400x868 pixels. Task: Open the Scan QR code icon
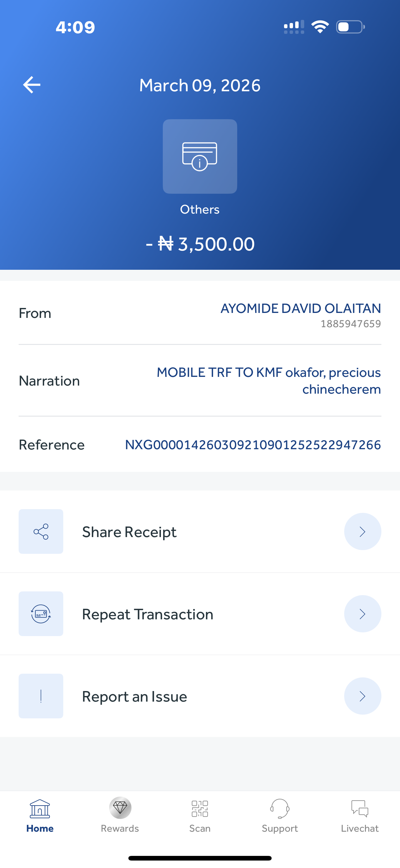[x=200, y=809]
